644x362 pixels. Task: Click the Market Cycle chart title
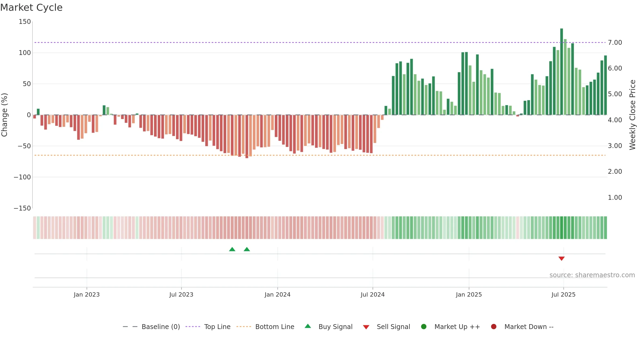(31, 8)
